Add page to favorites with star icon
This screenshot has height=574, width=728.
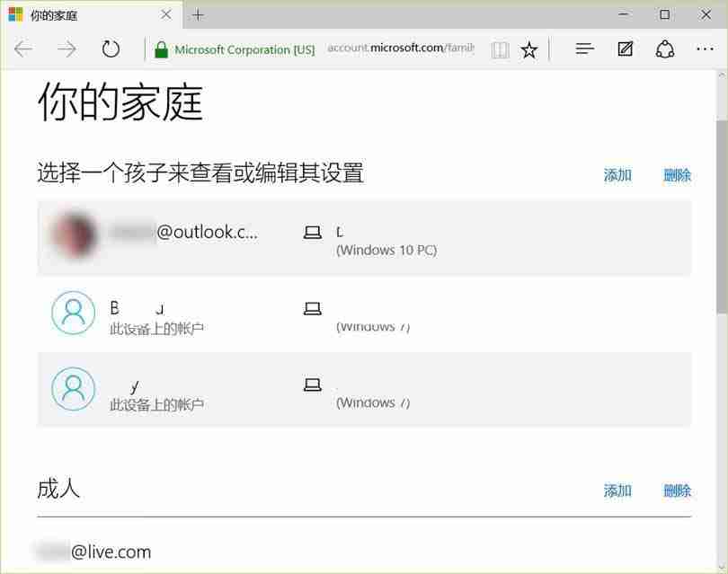coord(529,49)
